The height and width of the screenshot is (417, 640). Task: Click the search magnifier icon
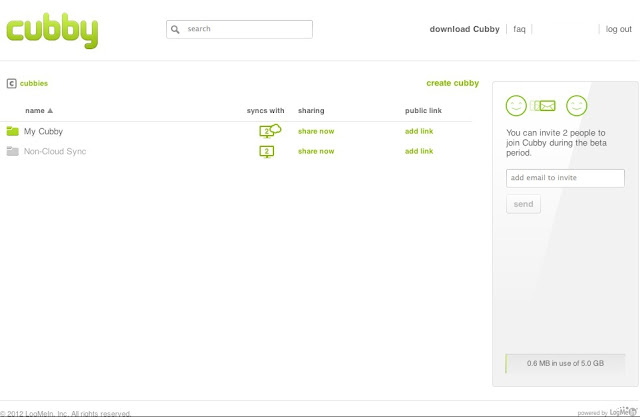tap(176, 30)
